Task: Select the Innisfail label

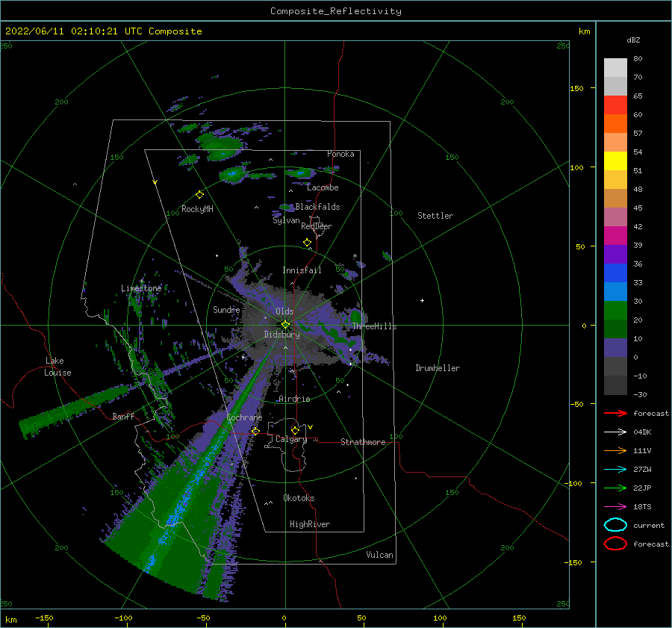Action: (x=302, y=270)
